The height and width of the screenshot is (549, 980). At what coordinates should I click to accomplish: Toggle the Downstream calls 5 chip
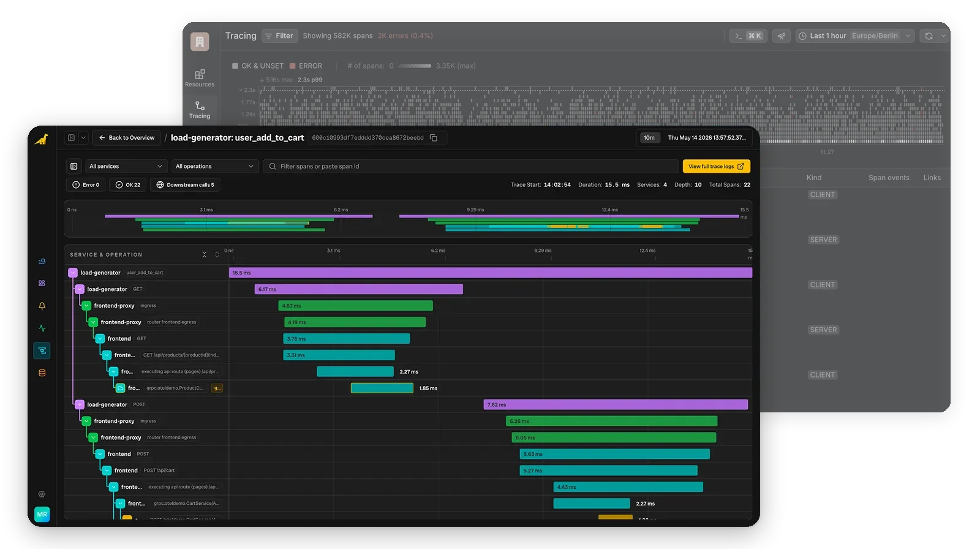pos(185,184)
